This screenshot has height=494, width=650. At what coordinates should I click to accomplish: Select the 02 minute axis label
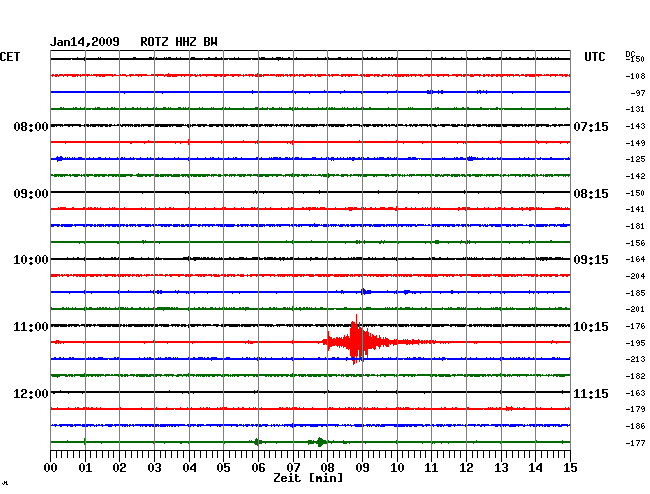(x=119, y=467)
